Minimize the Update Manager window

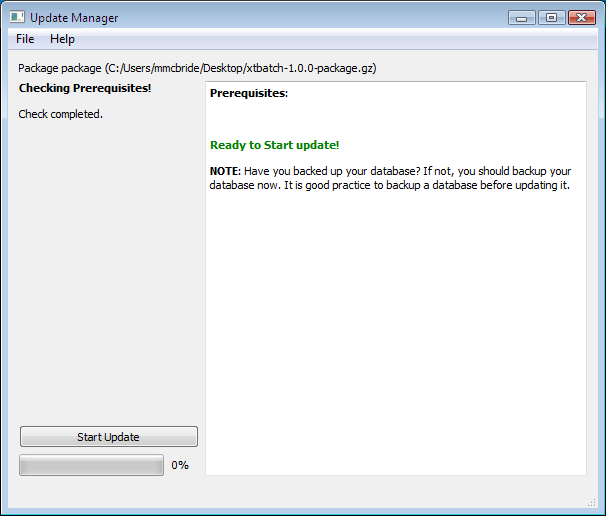[521, 17]
